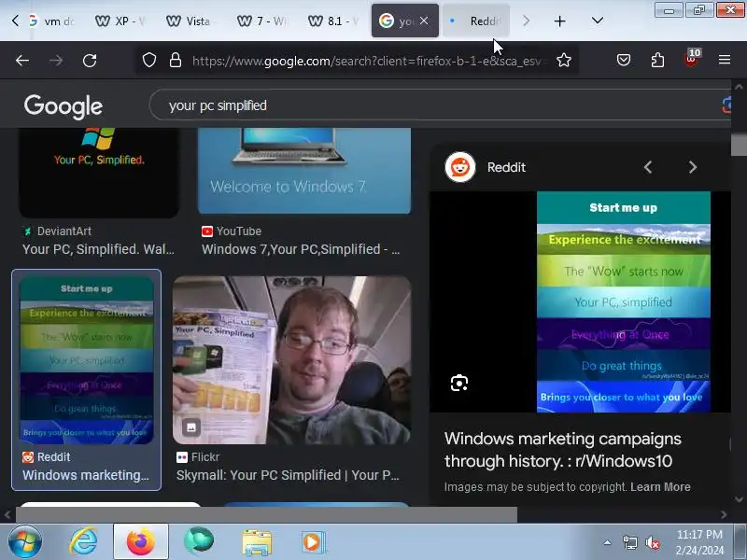Click the Google logo
747x560 pixels.
click(63, 105)
